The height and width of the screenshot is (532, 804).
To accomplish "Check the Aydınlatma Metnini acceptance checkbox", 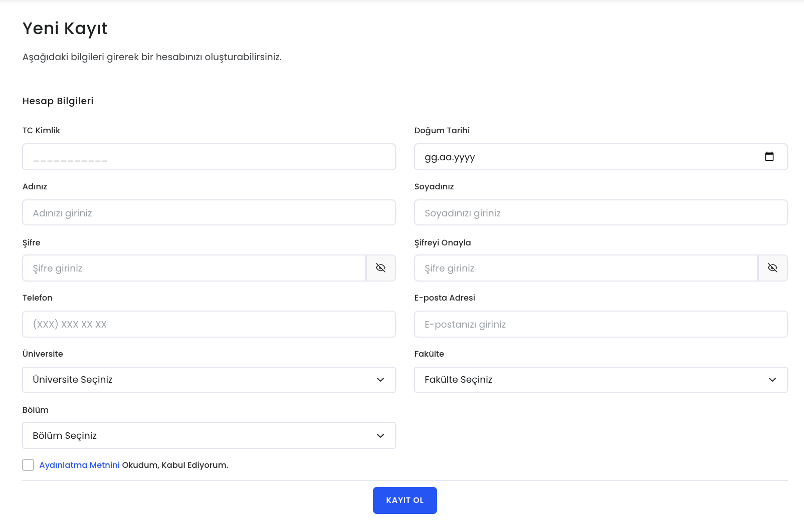I will click(28, 465).
